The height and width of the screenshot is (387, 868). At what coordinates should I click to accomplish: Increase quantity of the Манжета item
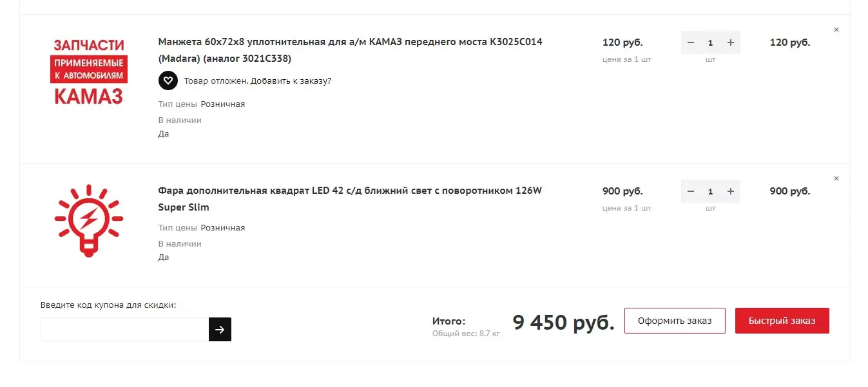730,42
